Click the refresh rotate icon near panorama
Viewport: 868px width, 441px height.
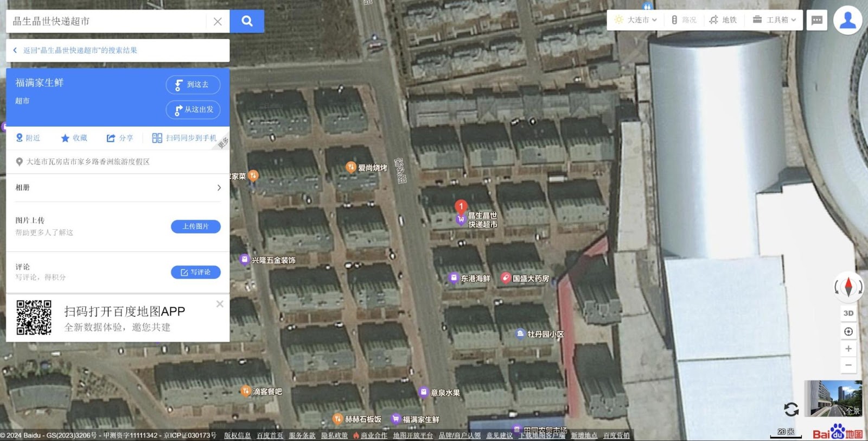(x=792, y=409)
